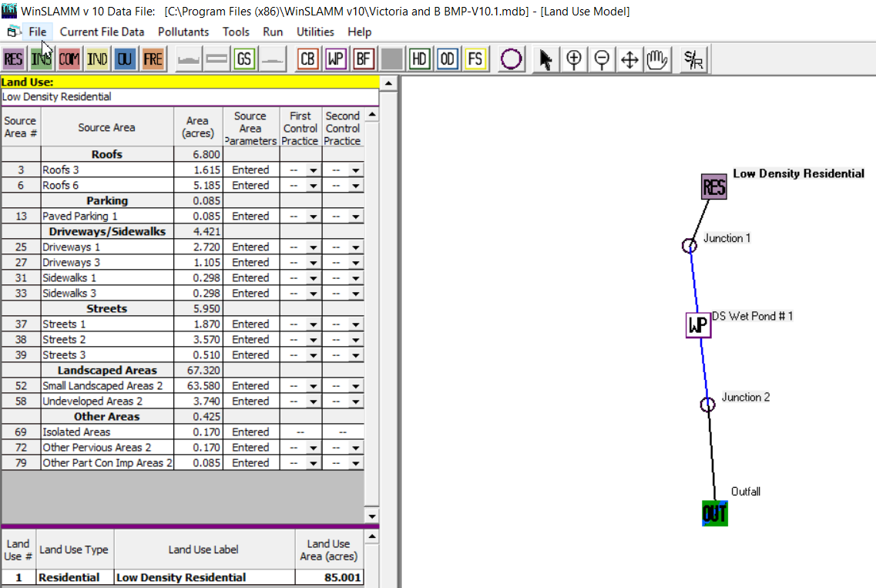The height and width of the screenshot is (588, 876).
Task: Click the source area table scroll-down arrow
Action: [371, 516]
